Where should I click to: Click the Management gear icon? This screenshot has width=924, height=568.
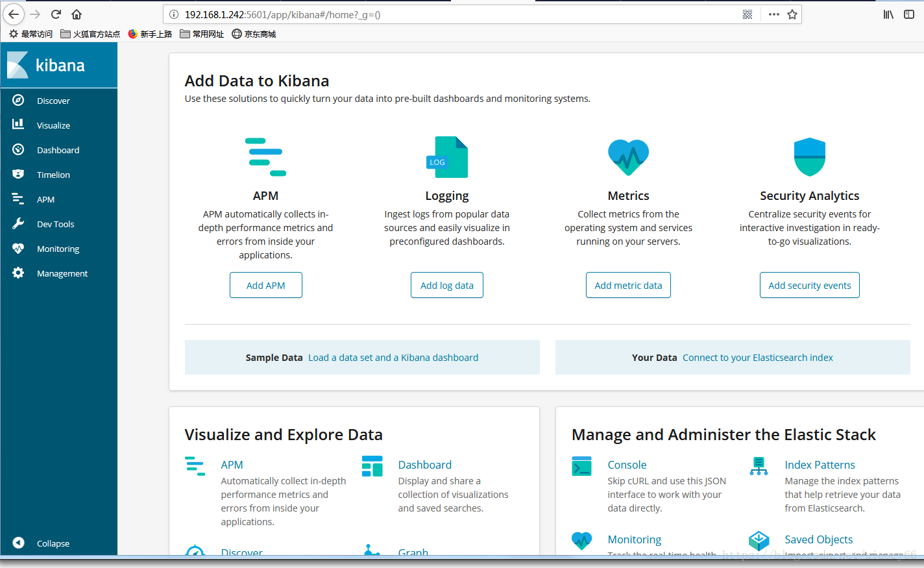click(18, 273)
